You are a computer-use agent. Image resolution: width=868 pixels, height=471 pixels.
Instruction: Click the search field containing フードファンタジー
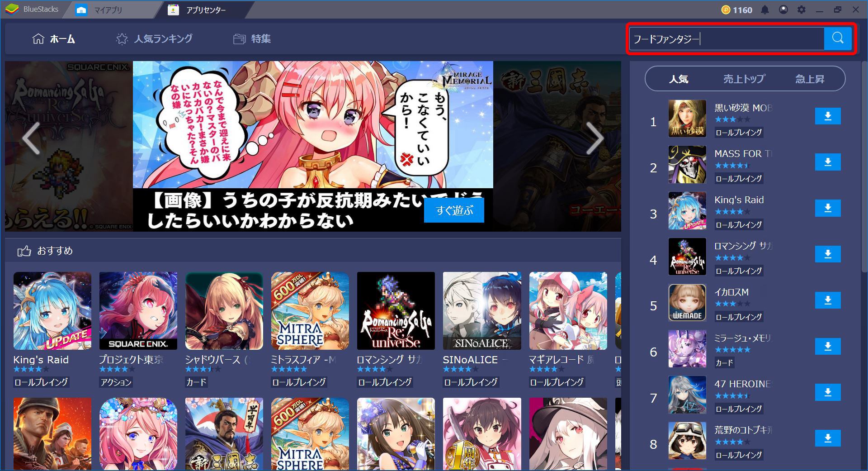726,39
